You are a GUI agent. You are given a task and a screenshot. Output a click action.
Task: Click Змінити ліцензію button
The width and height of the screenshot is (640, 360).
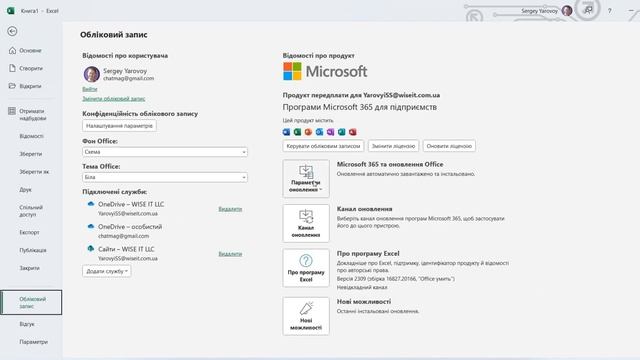[393, 146]
